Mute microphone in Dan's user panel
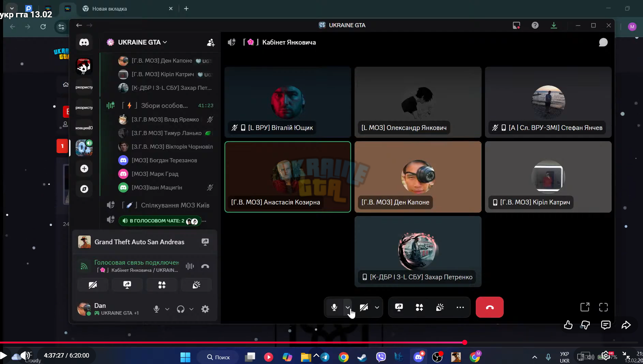 (x=156, y=309)
